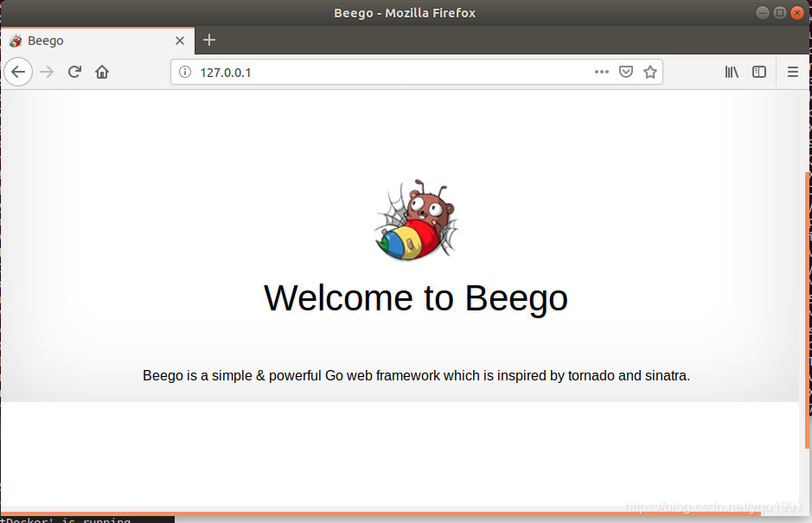Image resolution: width=812 pixels, height=523 pixels.
Task: Click the Beego gopher logo image
Action: [416, 220]
